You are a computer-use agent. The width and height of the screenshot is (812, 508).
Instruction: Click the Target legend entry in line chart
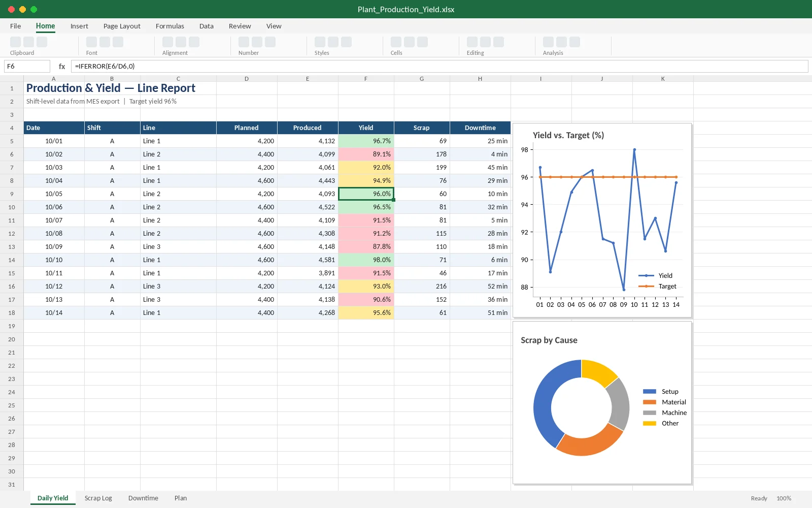click(x=658, y=287)
